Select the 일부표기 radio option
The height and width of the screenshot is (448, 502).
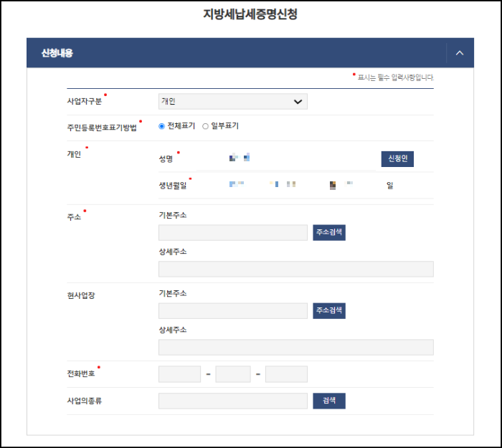tap(205, 126)
